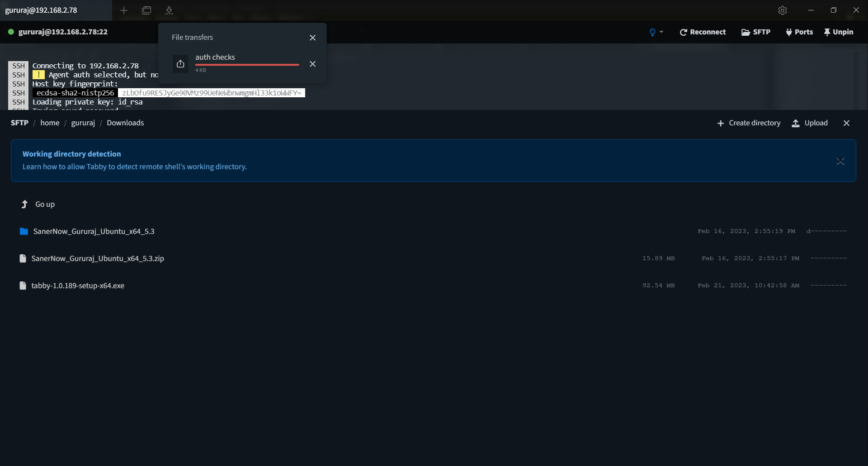
Task: Click the Create directory button
Action: point(749,123)
